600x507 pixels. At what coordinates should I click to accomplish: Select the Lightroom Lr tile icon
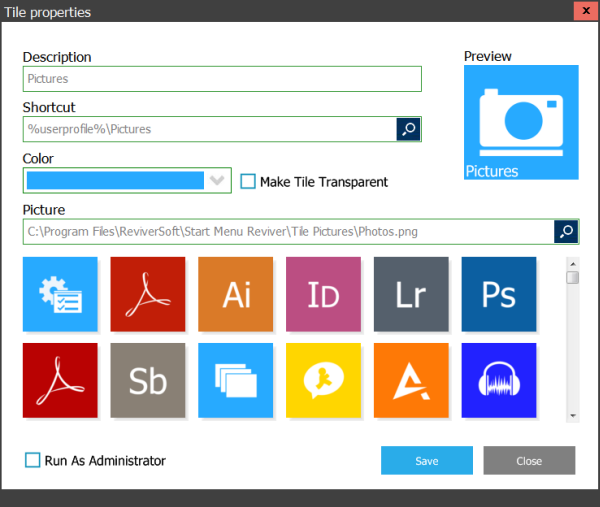(x=411, y=294)
